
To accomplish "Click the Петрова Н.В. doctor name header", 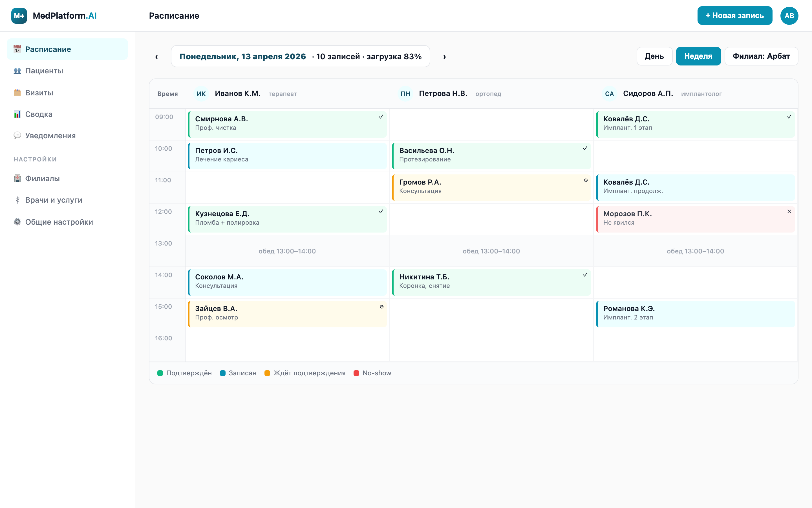I will coord(443,93).
